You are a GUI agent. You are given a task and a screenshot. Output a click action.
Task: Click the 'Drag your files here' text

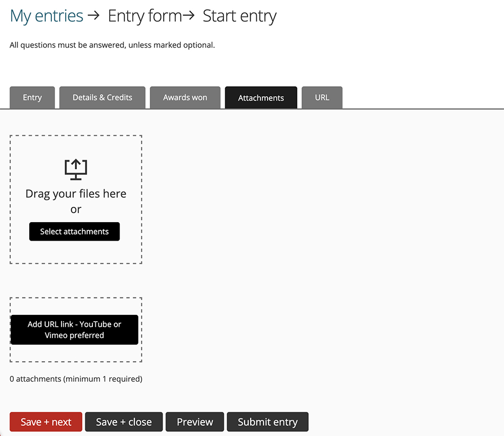point(76,194)
